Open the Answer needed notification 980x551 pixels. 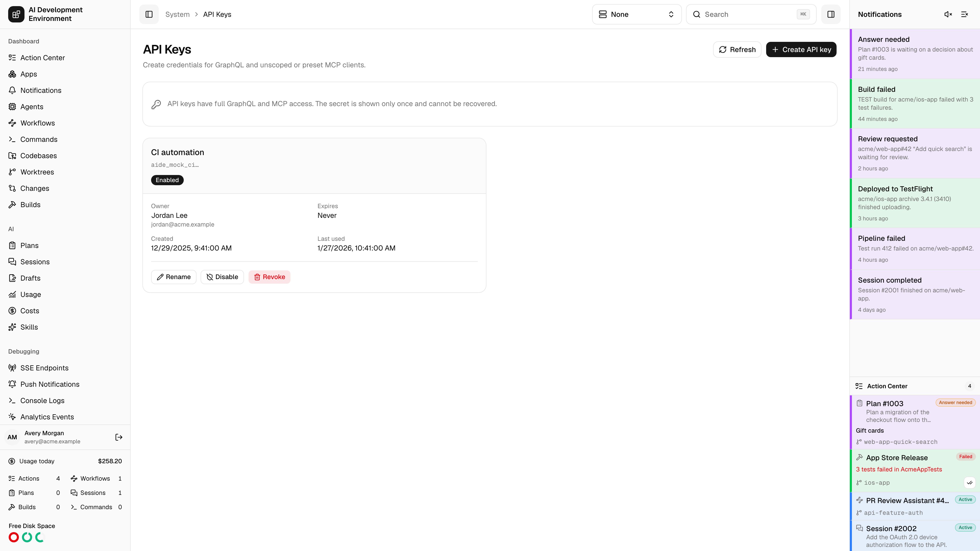(915, 54)
